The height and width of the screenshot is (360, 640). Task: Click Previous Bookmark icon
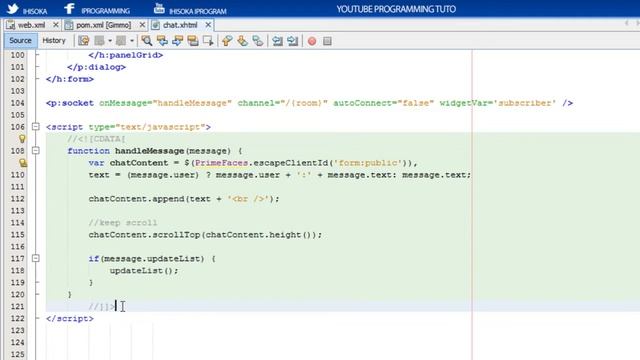click(227, 41)
